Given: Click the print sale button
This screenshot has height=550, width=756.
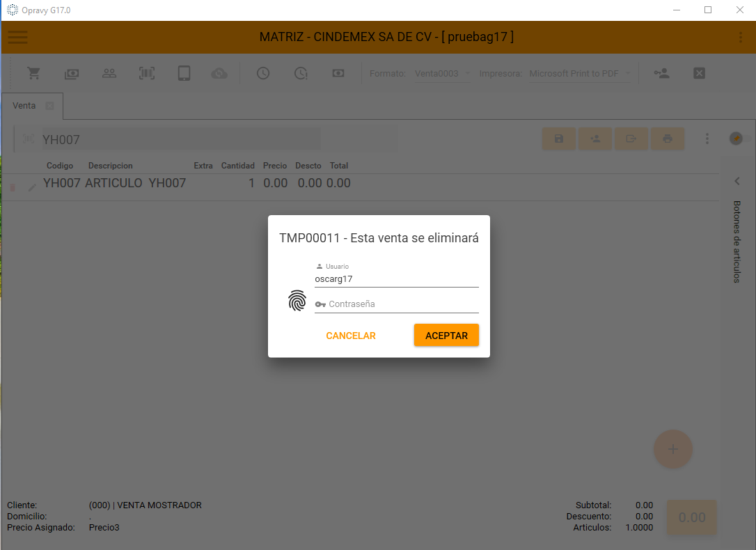Looking at the screenshot, I should pos(668,139).
